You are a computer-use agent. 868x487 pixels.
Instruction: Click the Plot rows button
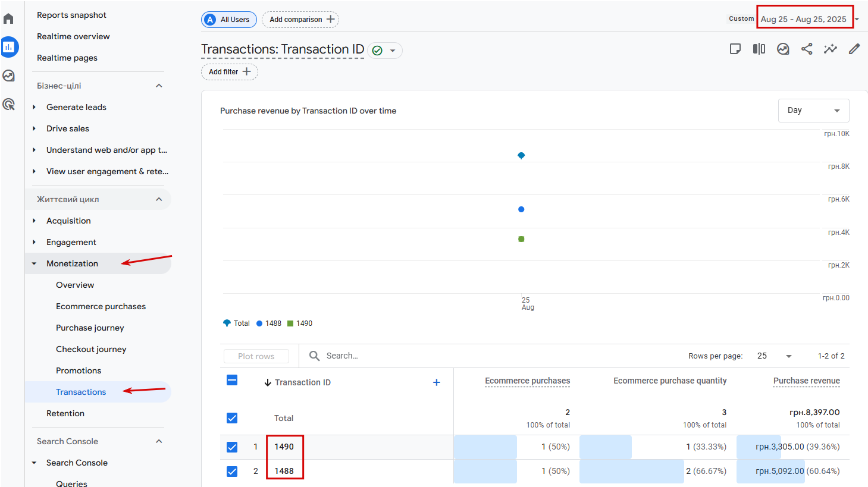[256, 356]
